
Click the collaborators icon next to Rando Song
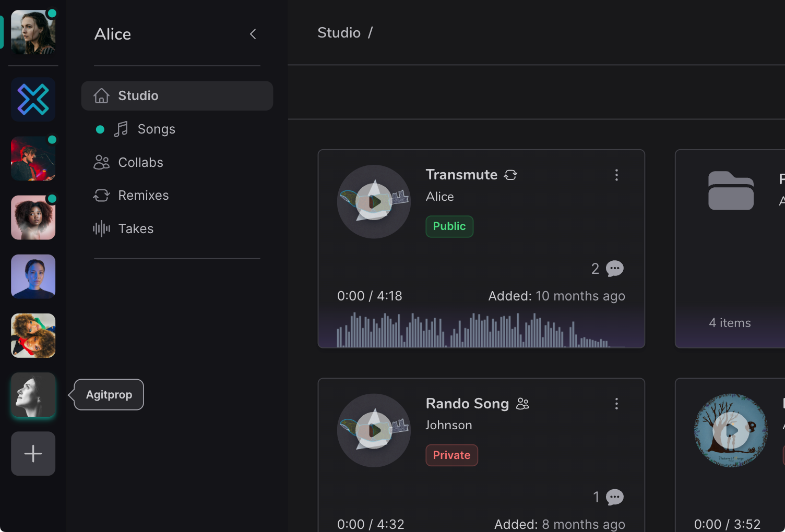tap(522, 403)
